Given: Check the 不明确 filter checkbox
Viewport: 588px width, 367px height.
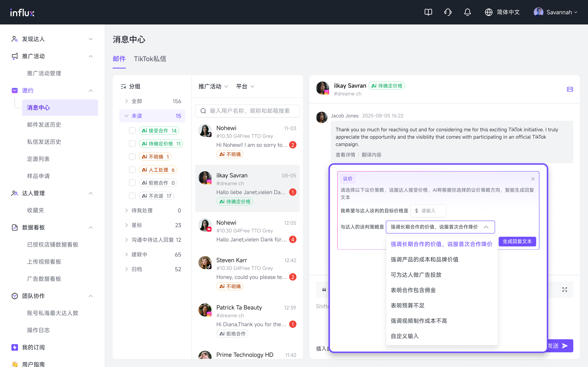Looking at the screenshot, I should [132, 157].
